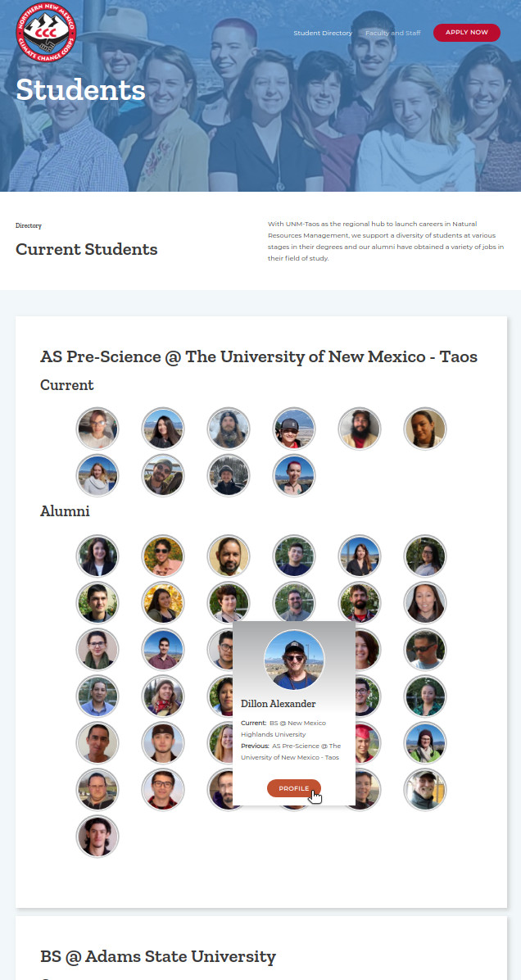This screenshot has width=521, height=980.
Task: Click the Dillon Alexander name heading
Action: [278, 704]
